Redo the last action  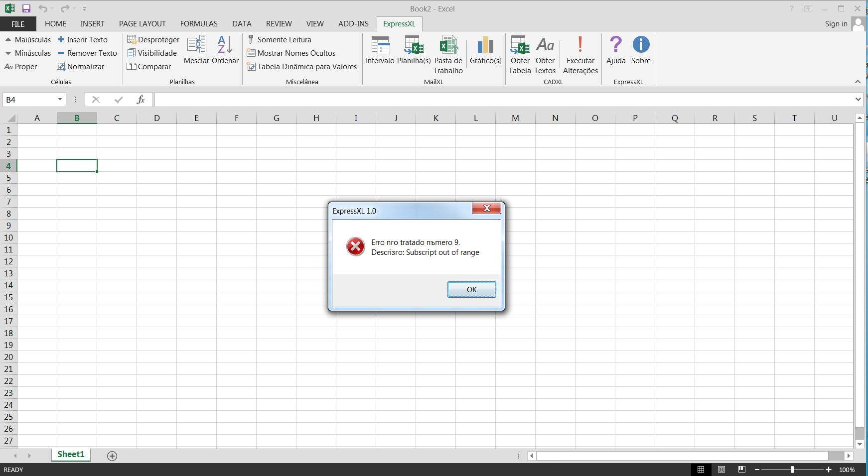coord(65,8)
